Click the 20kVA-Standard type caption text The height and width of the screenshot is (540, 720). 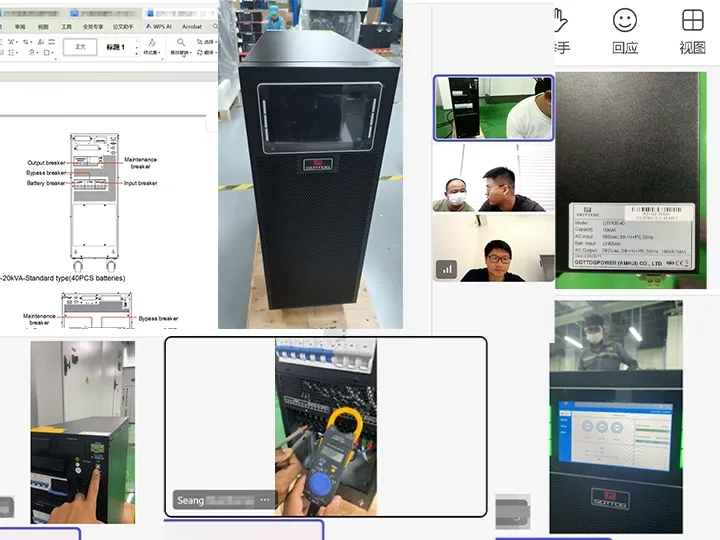pos(63,278)
